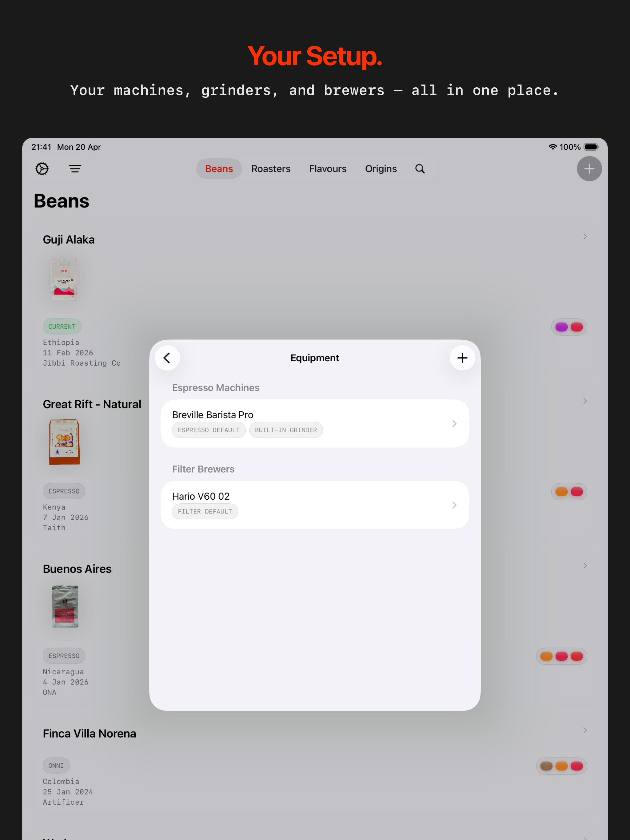Tap the Taith roaster text
This screenshot has width=630, height=840.
[54, 528]
